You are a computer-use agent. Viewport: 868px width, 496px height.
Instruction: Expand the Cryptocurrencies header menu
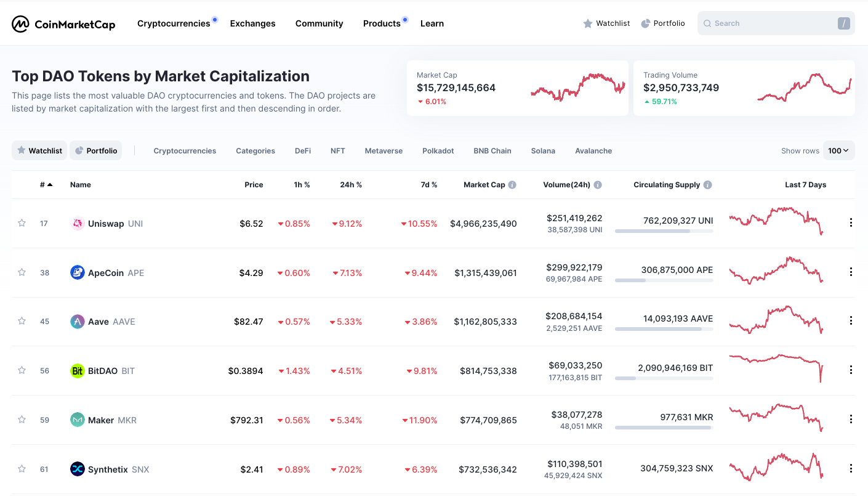pyautogui.click(x=174, y=23)
